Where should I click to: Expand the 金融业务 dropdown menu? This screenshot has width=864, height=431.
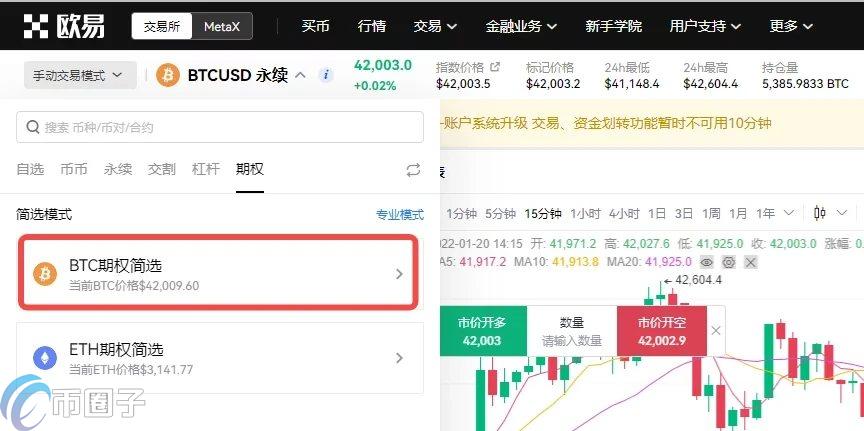[521, 26]
